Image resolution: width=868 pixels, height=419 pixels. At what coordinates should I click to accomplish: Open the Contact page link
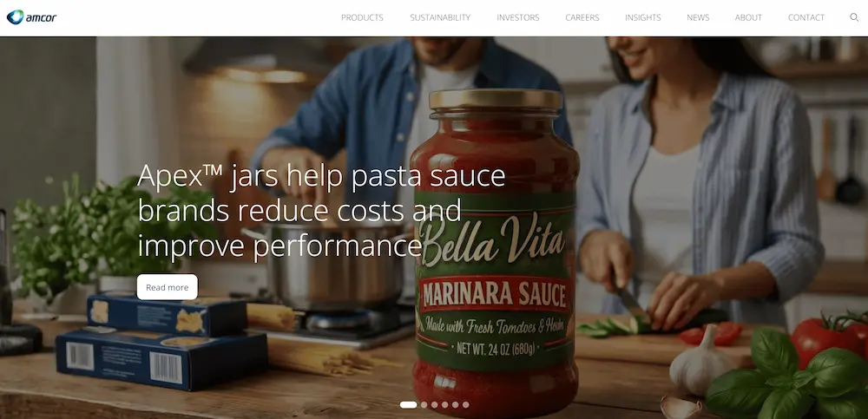click(806, 17)
